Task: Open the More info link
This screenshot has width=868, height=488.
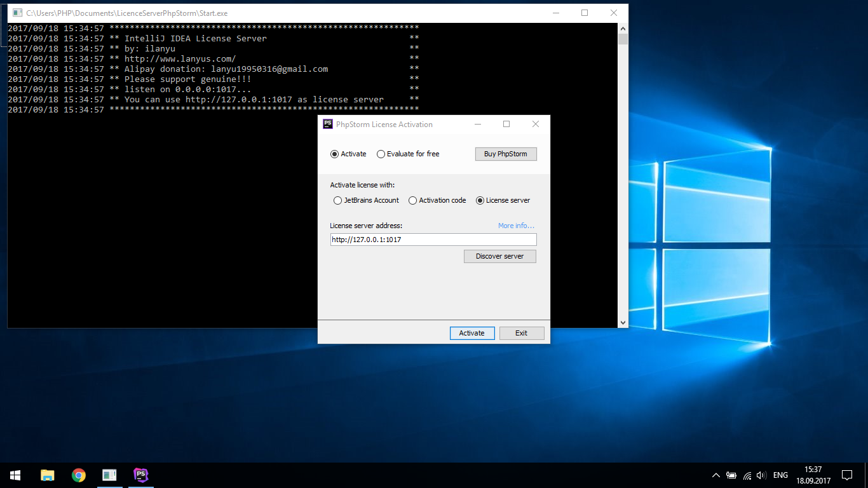Action: [516, 226]
